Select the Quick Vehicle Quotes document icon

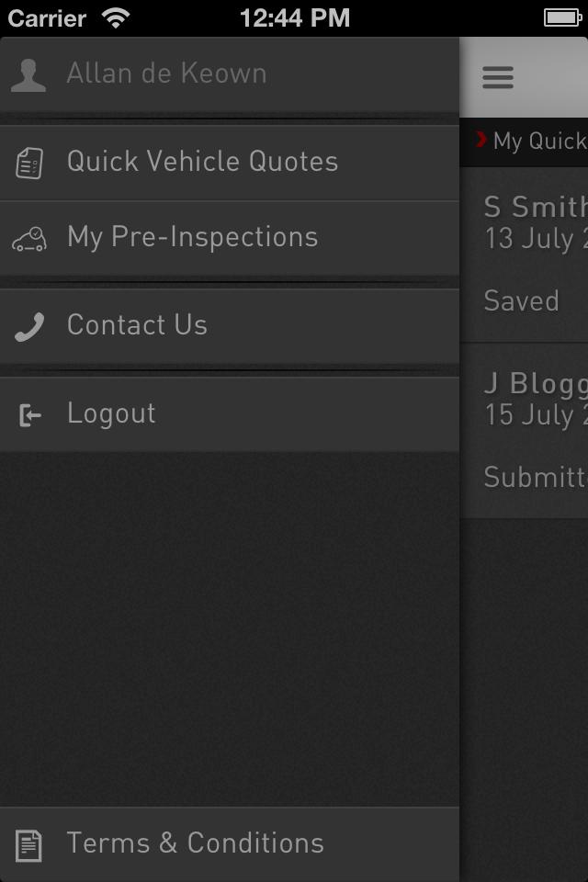click(28, 162)
